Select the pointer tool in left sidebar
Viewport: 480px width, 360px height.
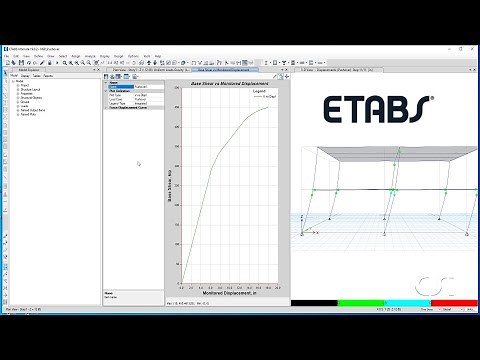pos(5,73)
